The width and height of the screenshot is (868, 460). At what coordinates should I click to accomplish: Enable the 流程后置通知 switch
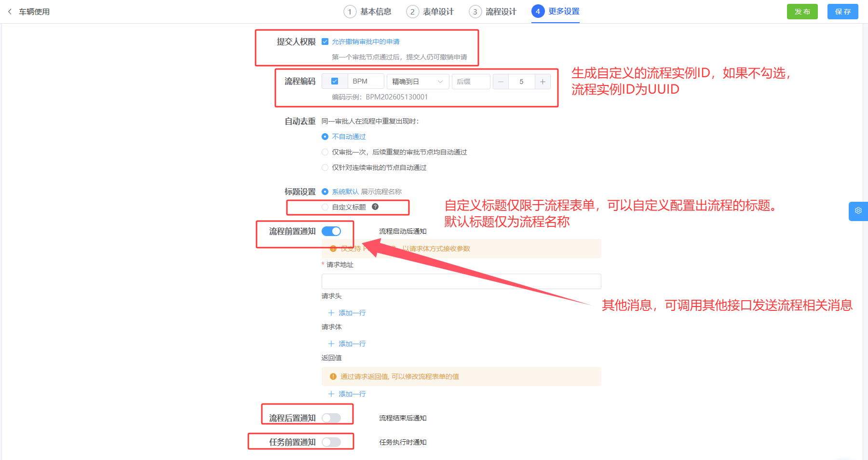pyautogui.click(x=331, y=418)
